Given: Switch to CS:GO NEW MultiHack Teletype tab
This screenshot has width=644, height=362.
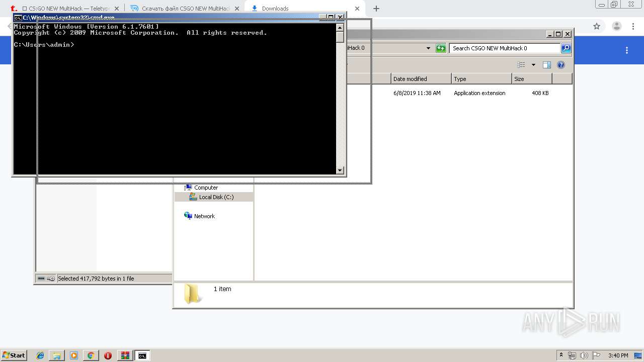Looking at the screenshot, I should [x=65, y=9].
